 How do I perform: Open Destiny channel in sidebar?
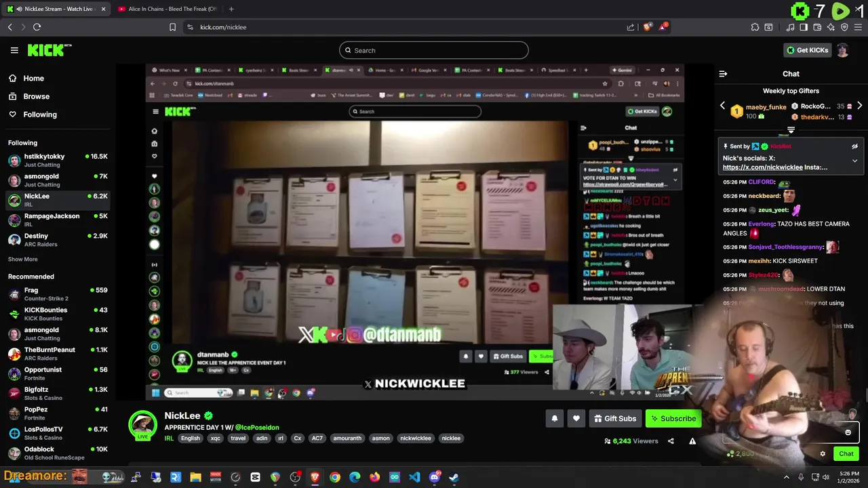pos(58,240)
